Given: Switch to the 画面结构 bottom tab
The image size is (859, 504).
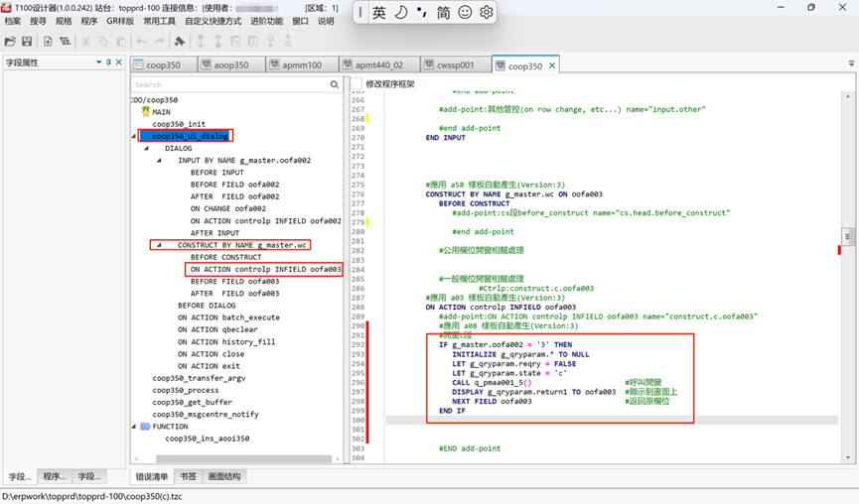Looking at the screenshot, I should click(224, 476).
